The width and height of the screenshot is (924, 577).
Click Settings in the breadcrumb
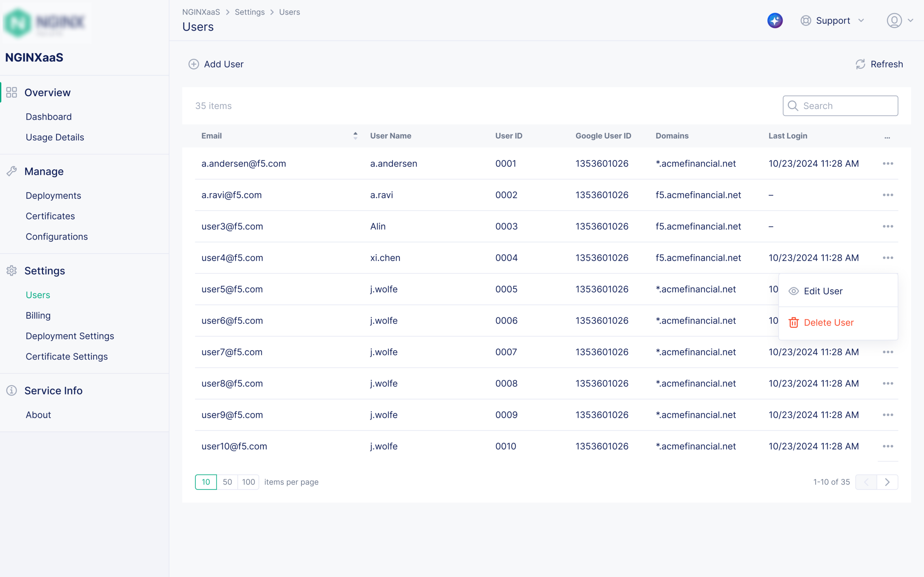(249, 12)
